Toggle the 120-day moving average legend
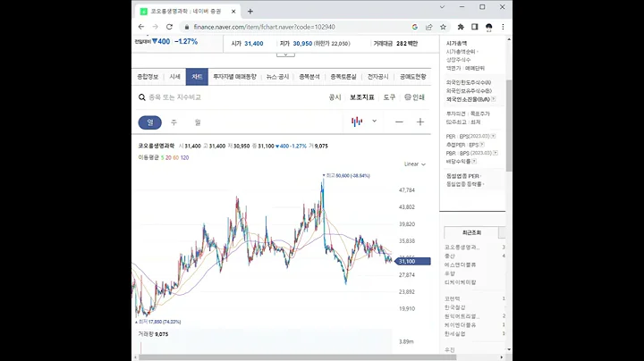Viewport: 644px width, 361px height. [185, 157]
